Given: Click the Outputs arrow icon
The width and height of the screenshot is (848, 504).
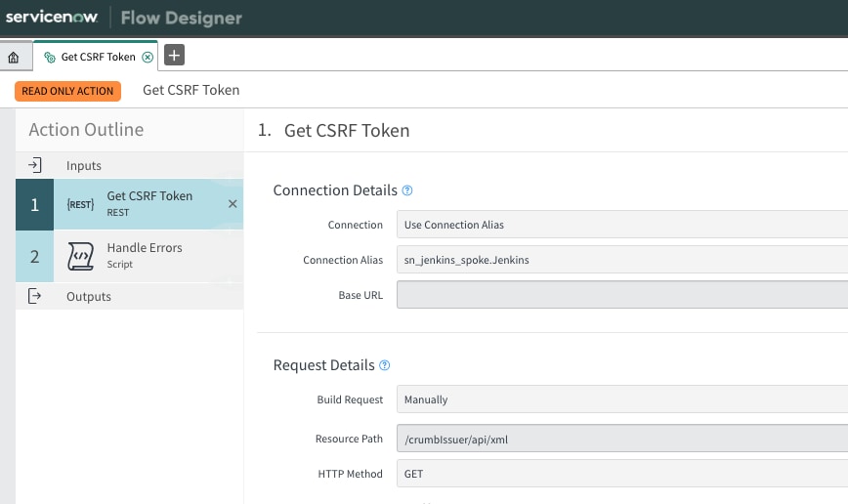Looking at the screenshot, I should point(34,296).
